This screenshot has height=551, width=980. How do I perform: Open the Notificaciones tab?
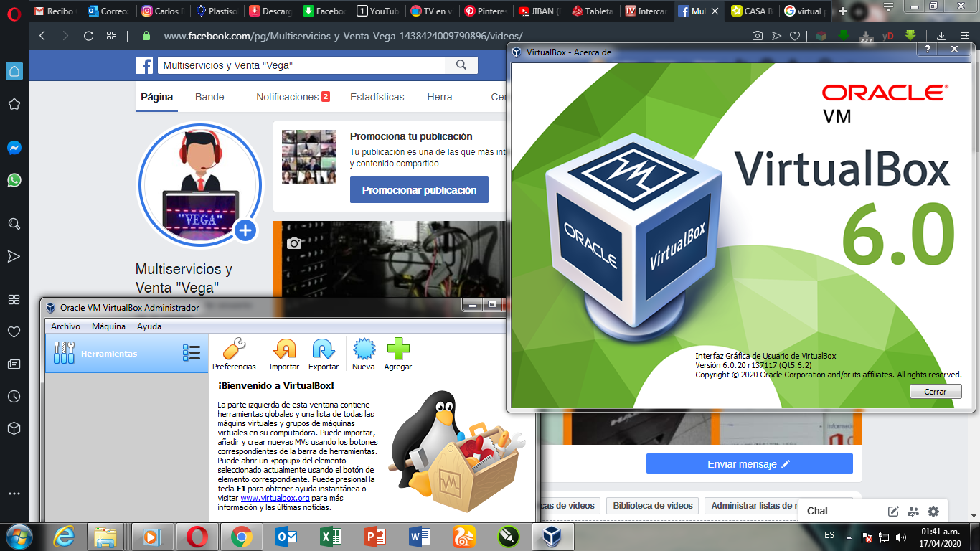[x=293, y=97]
